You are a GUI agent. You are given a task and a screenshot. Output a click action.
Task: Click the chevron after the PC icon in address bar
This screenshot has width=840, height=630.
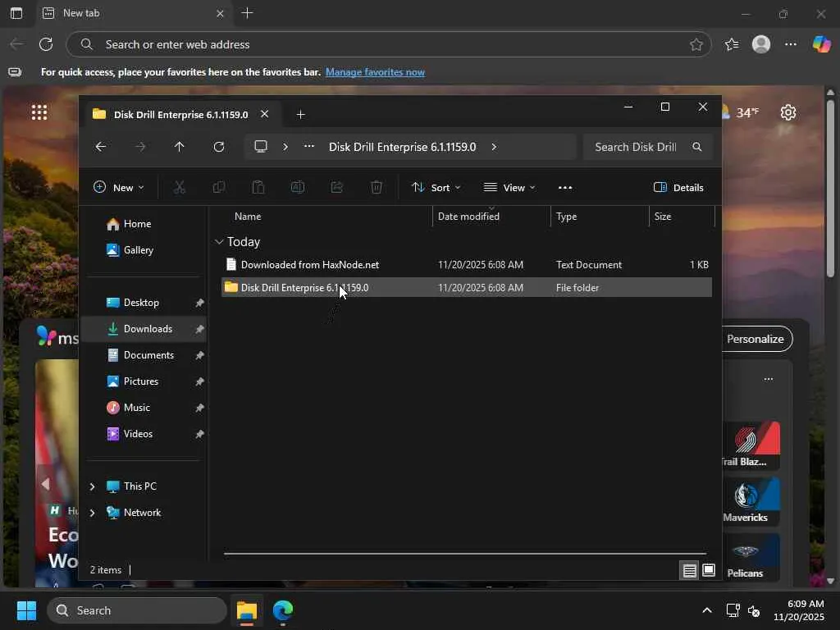[x=285, y=147]
